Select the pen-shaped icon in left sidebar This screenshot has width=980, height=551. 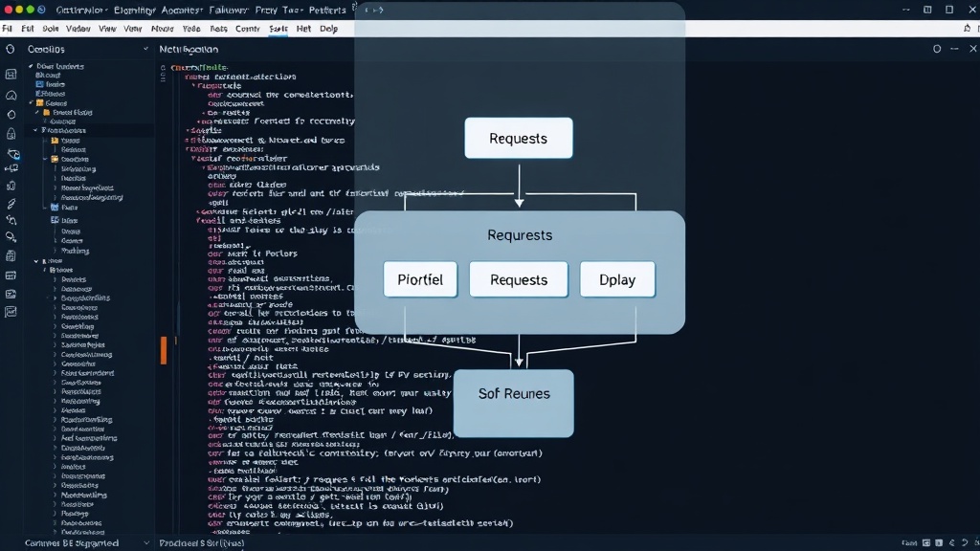click(11, 204)
